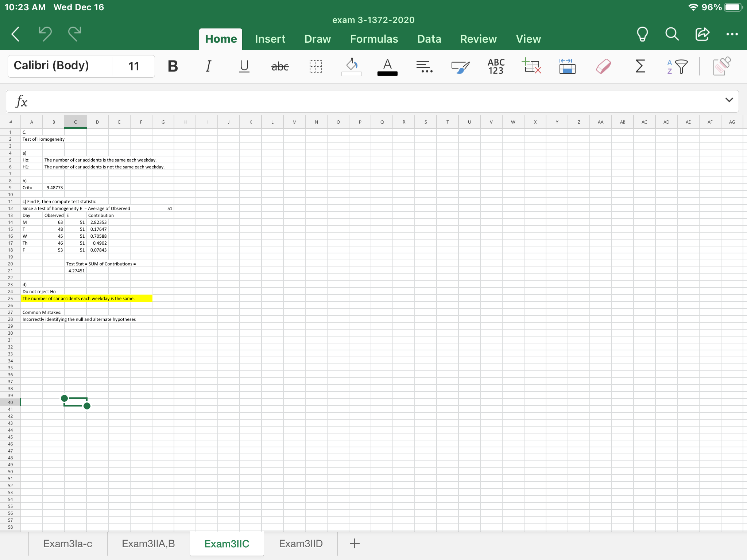Toggle Italic formatting

pos(208,66)
